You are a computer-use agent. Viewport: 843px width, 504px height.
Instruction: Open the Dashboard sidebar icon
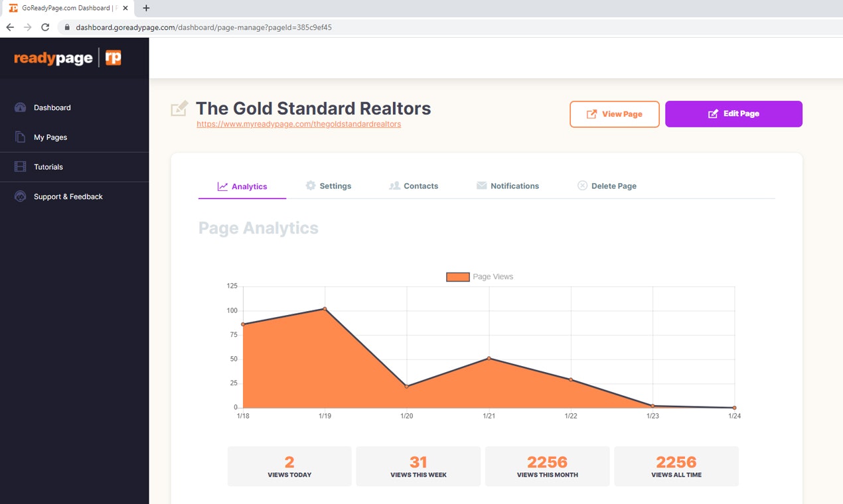tap(20, 107)
